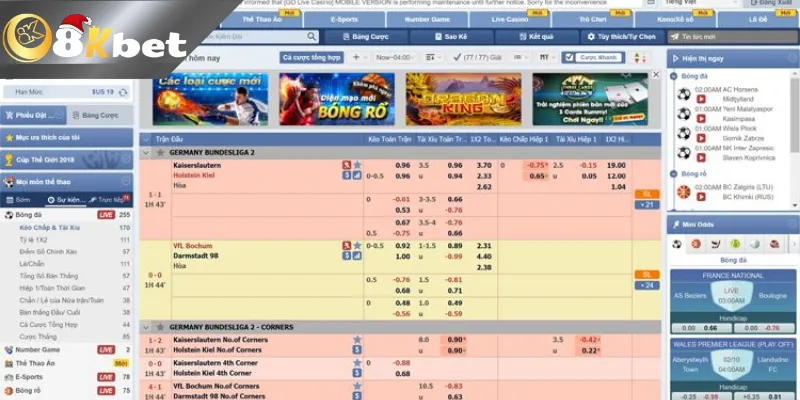Open live stream icon for VfL Bochum match
The height and width of the screenshot is (400, 800).
coord(346,245)
